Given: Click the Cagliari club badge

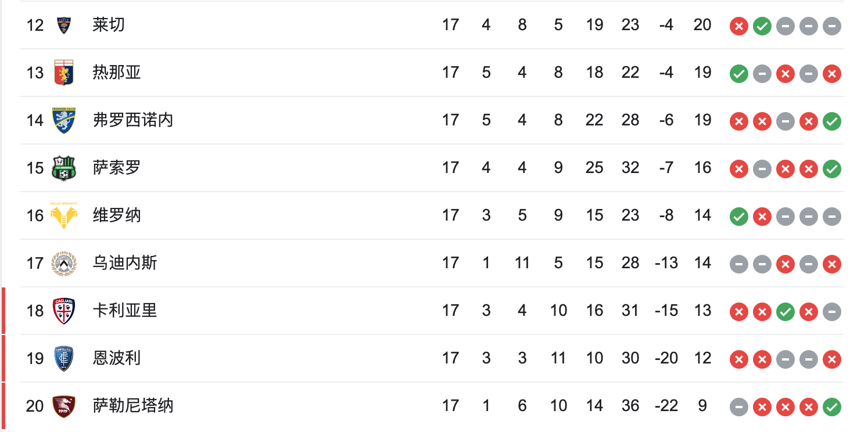Looking at the screenshot, I should pyautogui.click(x=64, y=311).
